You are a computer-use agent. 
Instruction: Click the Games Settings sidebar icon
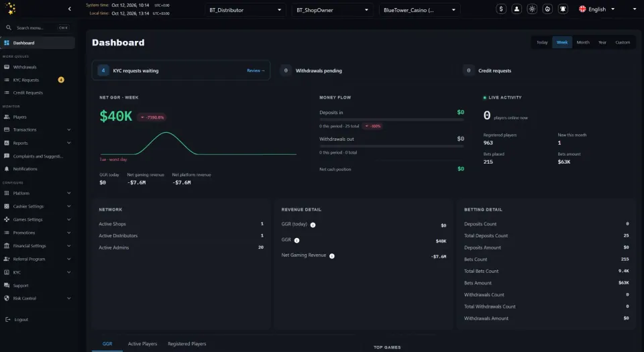coord(7,219)
